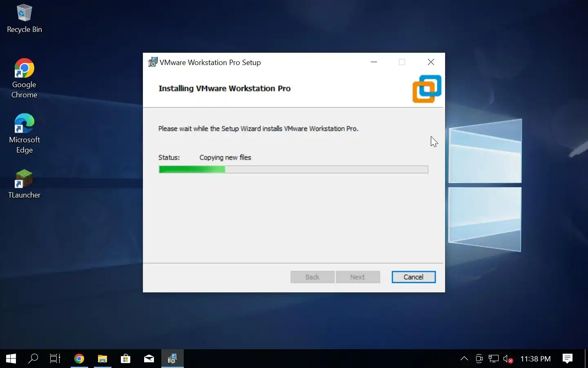This screenshot has width=588, height=368.
Task: Open the Action Center notifications icon
Action: 568,359
